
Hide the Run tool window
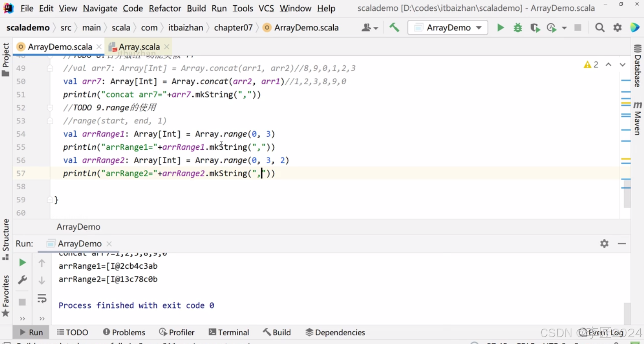coord(622,244)
